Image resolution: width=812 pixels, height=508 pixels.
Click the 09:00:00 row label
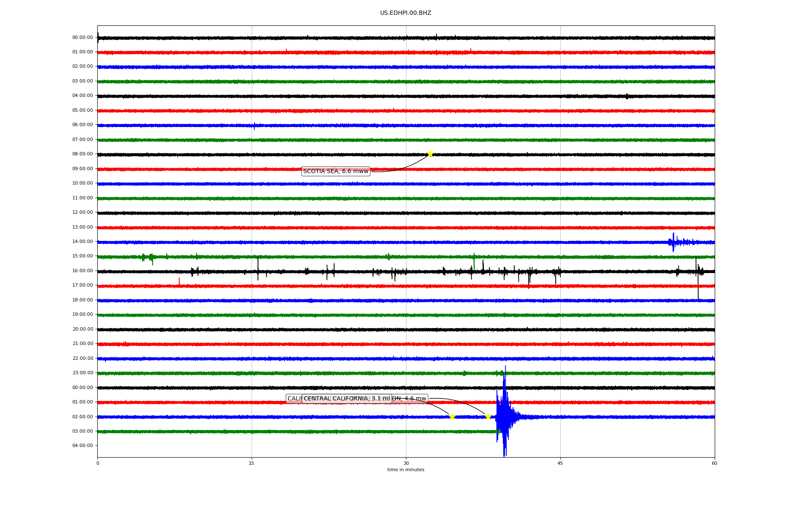(82, 169)
